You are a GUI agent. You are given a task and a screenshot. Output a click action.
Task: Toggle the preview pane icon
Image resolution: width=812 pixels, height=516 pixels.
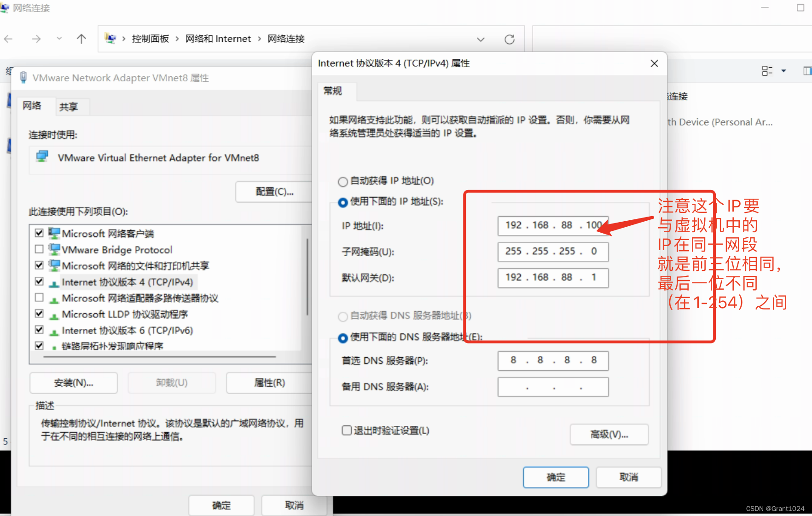coord(807,71)
